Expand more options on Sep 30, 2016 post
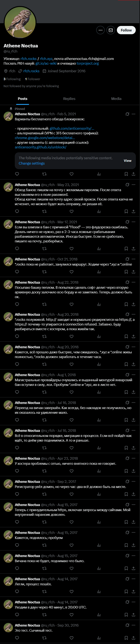 pos(133,625)
